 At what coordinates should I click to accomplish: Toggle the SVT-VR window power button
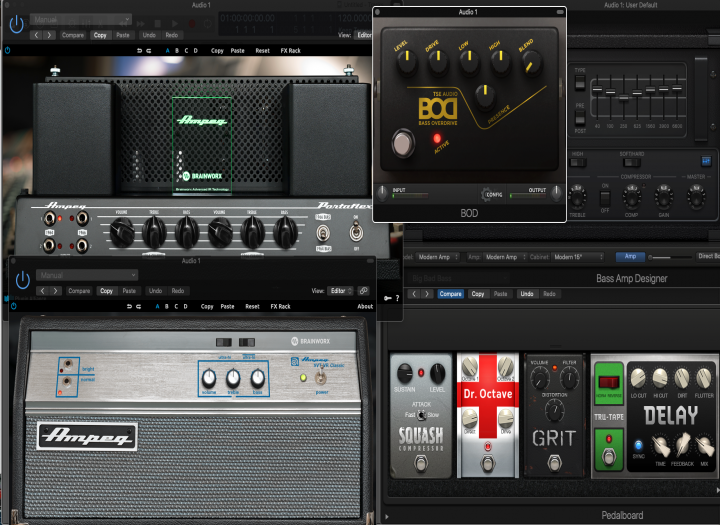[23, 280]
